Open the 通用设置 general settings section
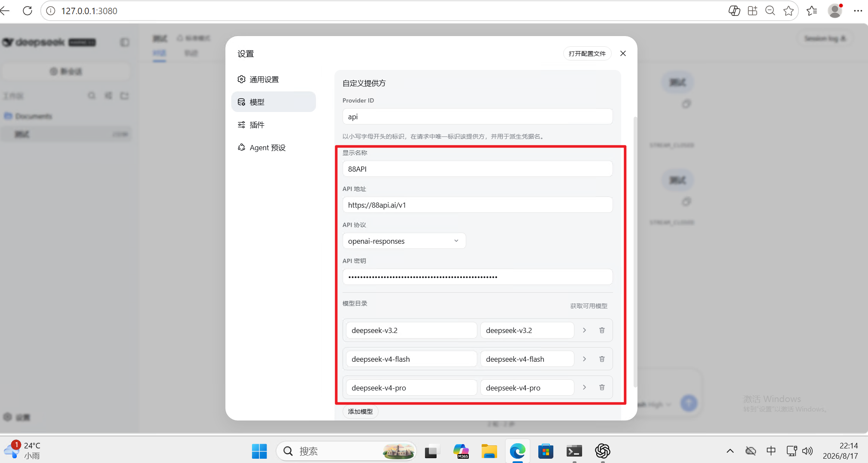 273,79
